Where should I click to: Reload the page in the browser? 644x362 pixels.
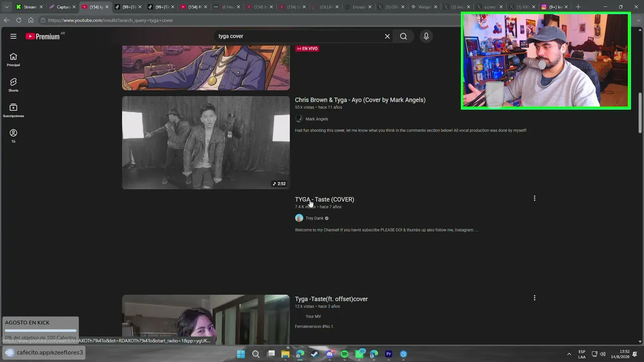[19, 20]
